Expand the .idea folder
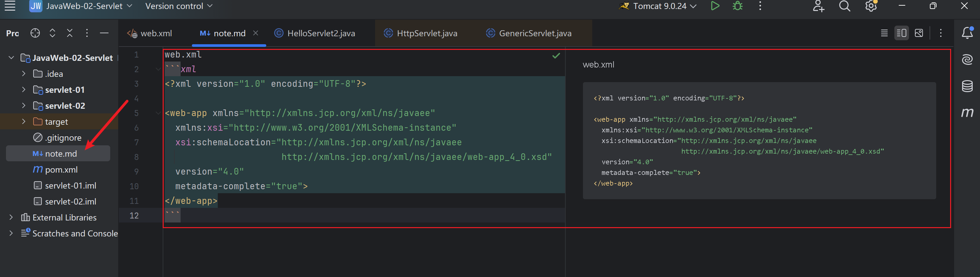The width and height of the screenshot is (980, 277). (24, 73)
